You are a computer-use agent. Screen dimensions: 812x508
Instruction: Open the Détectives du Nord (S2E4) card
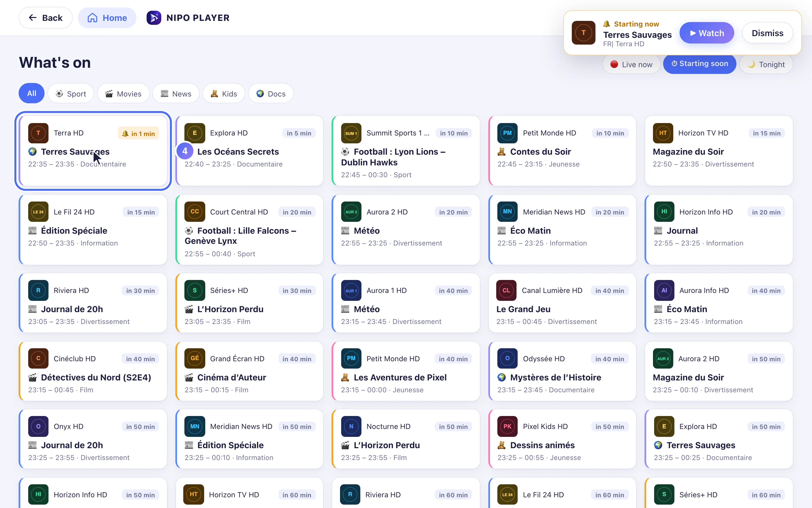pyautogui.click(x=93, y=371)
